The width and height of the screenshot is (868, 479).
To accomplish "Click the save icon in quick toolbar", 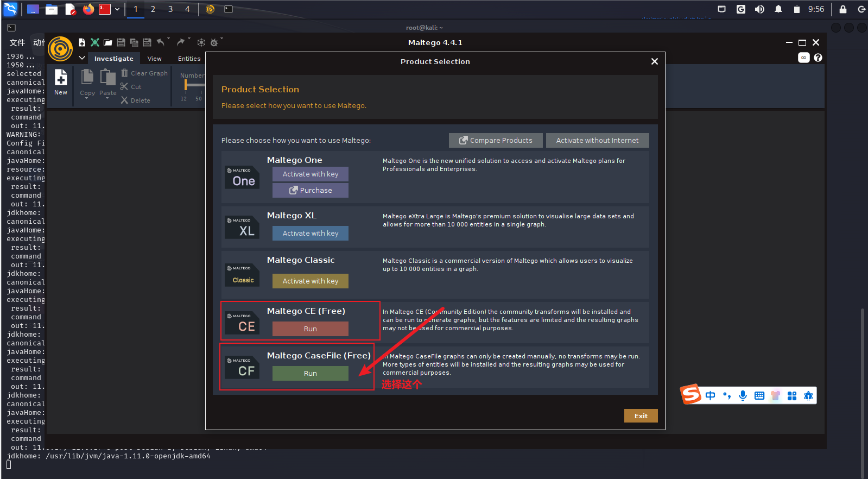I will [x=121, y=42].
